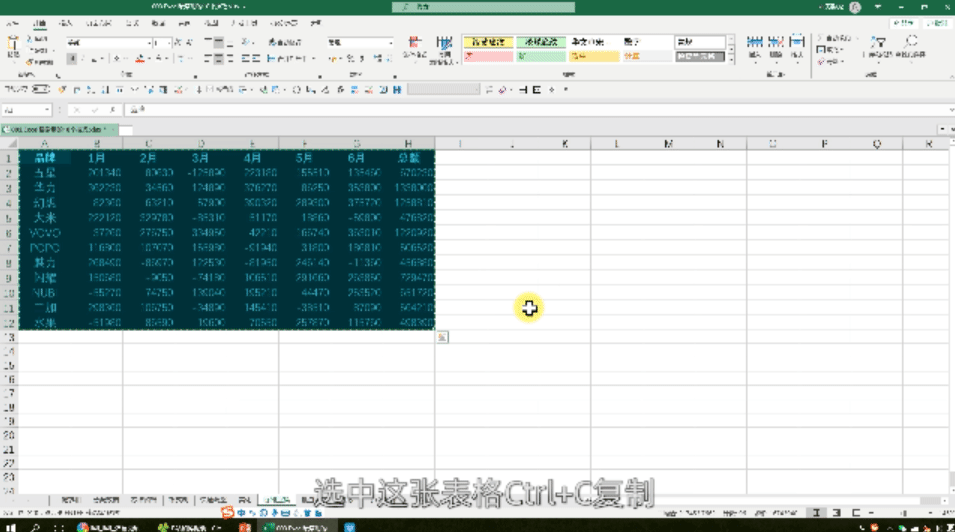Toggle Italic formatting
The height and width of the screenshot is (532, 955).
(x=84, y=59)
